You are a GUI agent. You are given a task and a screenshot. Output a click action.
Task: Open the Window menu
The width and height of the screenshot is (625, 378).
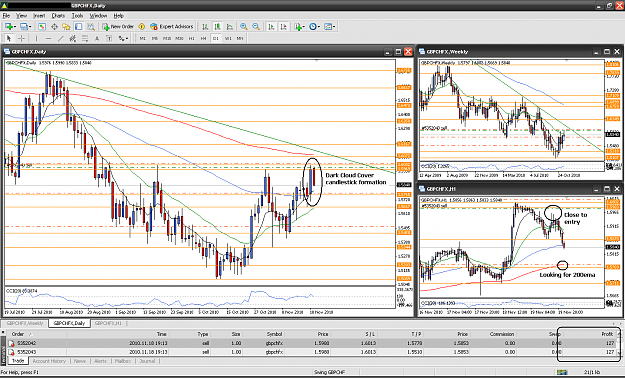[x=98, y=16]
